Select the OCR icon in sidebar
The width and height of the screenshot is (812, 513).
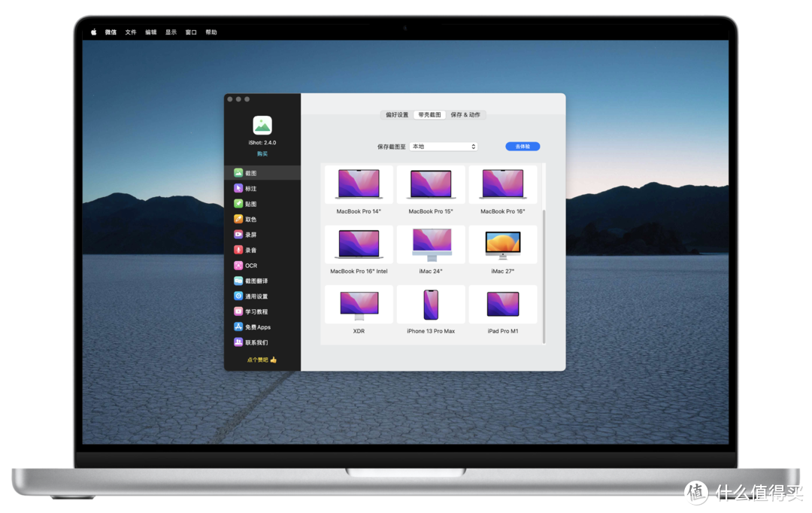[238, 266]
